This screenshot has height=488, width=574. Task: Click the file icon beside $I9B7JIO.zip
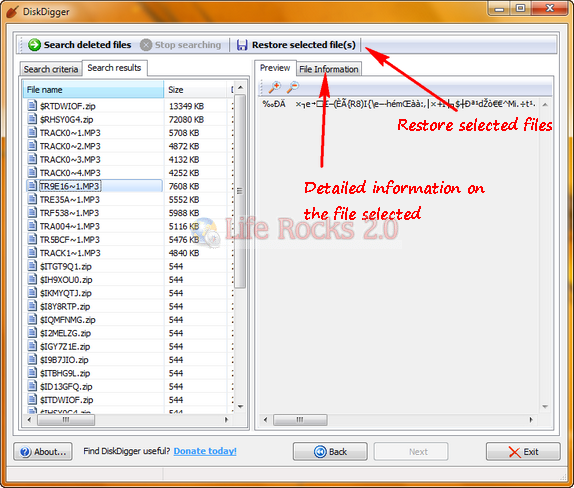click(x=32, y=360)
